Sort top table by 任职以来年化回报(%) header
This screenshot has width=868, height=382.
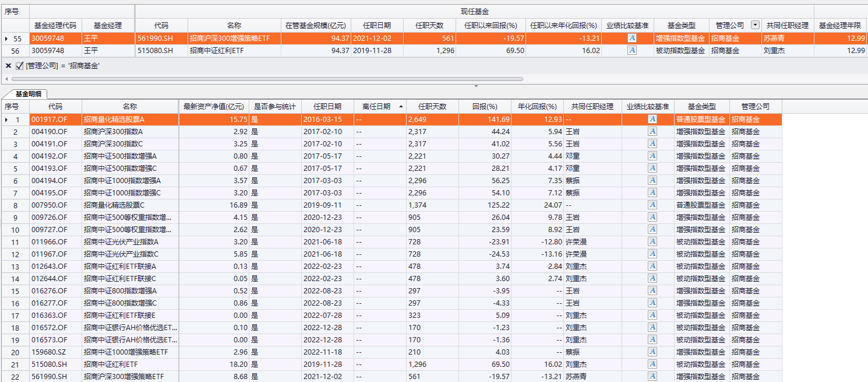point(564,26)
